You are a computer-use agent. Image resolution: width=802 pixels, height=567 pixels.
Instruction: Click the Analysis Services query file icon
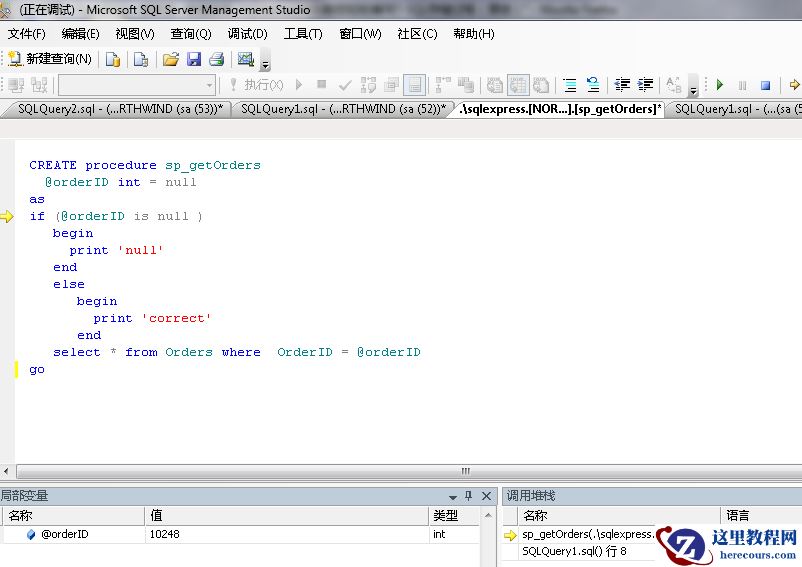pos(141,59)
